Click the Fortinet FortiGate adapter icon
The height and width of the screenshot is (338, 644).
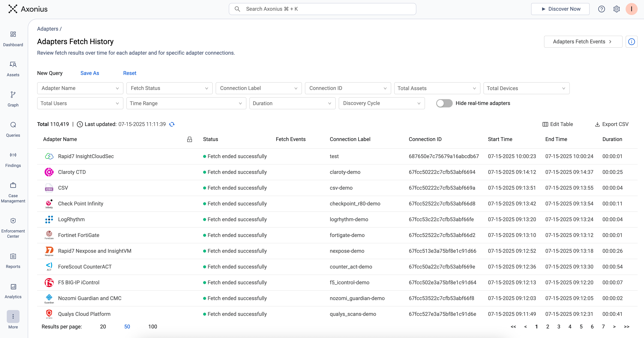tap(49, 235)
